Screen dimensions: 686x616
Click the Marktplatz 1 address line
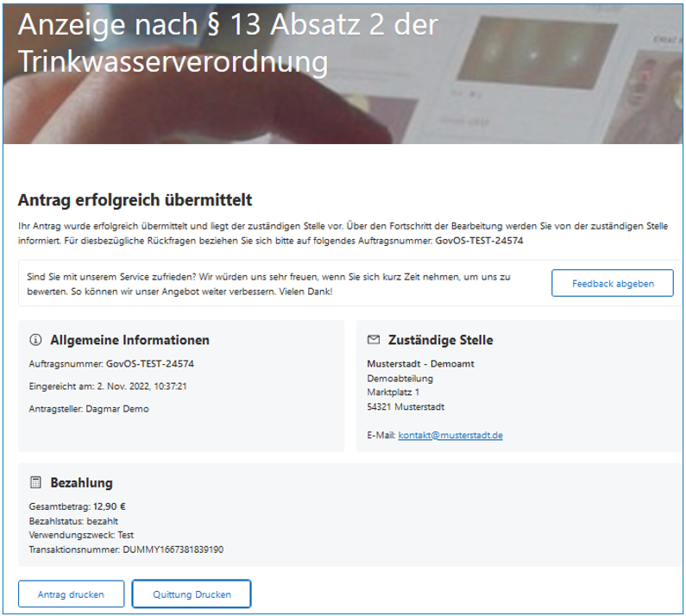click(393, 393)
